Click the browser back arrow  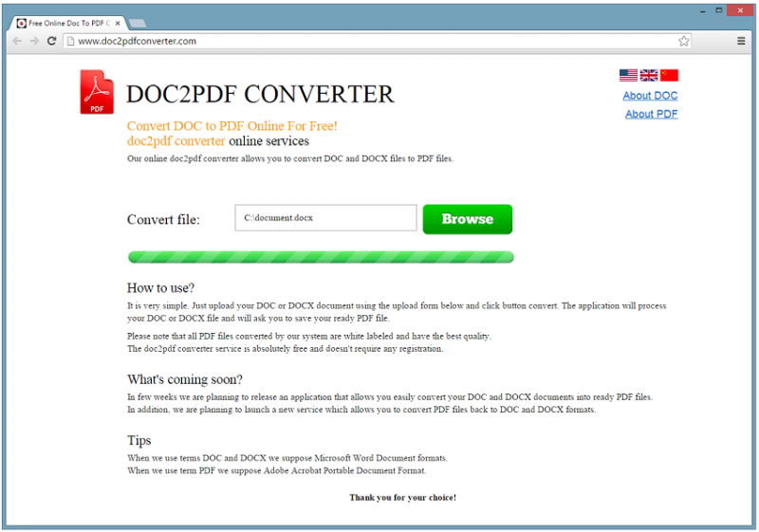(x=17, y=41)
